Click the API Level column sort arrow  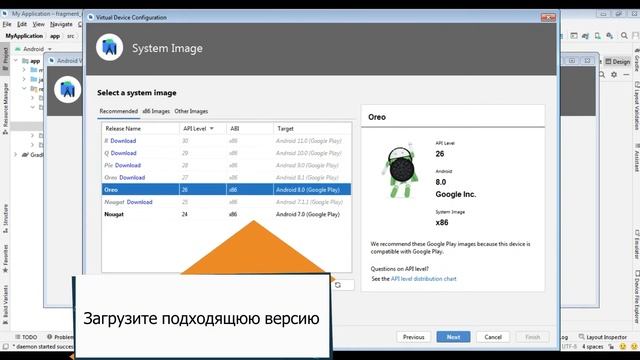[x=211, y=129]
